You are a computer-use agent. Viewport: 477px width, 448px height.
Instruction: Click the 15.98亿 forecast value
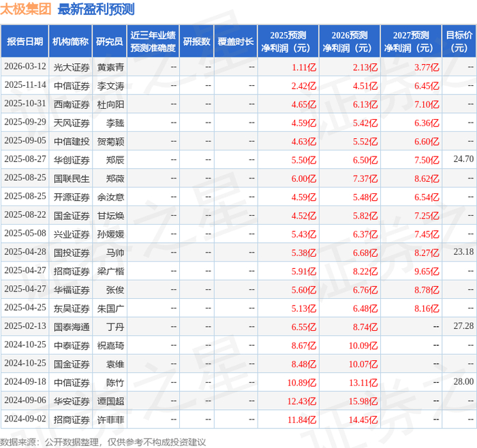(363, 402)
